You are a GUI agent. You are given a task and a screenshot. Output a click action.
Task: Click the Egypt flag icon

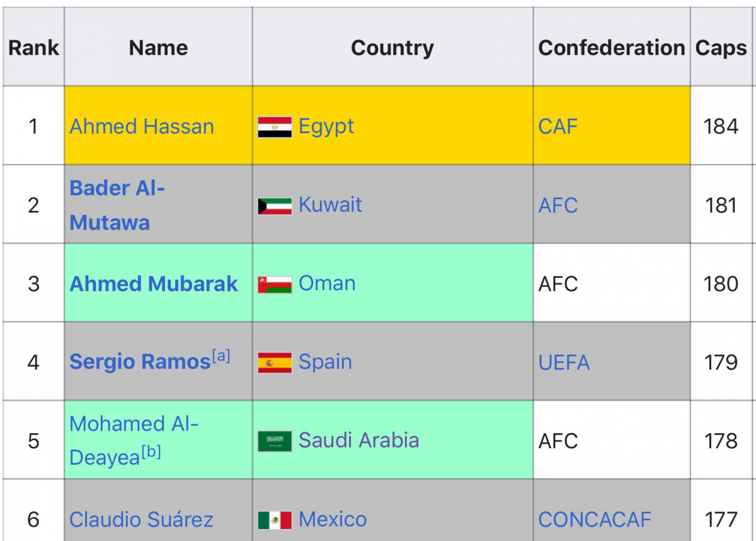pos(275,127)
